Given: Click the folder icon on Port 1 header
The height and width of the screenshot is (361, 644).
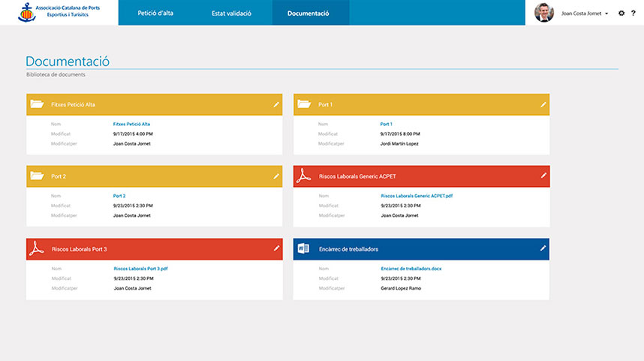Looking at the screenshot, I should 303,104.
